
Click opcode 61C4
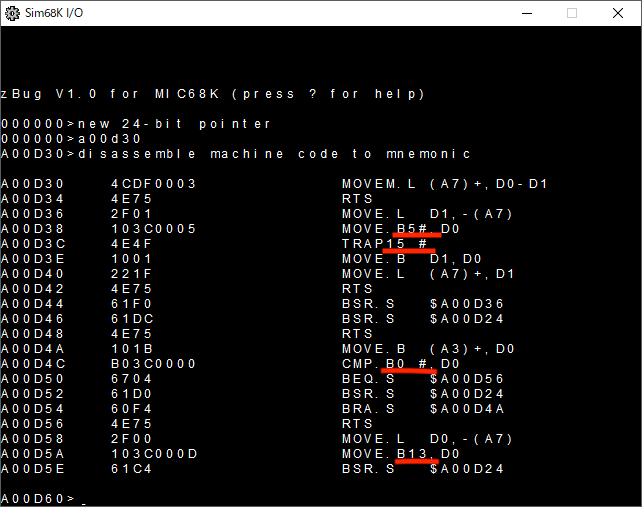[131, 469]
